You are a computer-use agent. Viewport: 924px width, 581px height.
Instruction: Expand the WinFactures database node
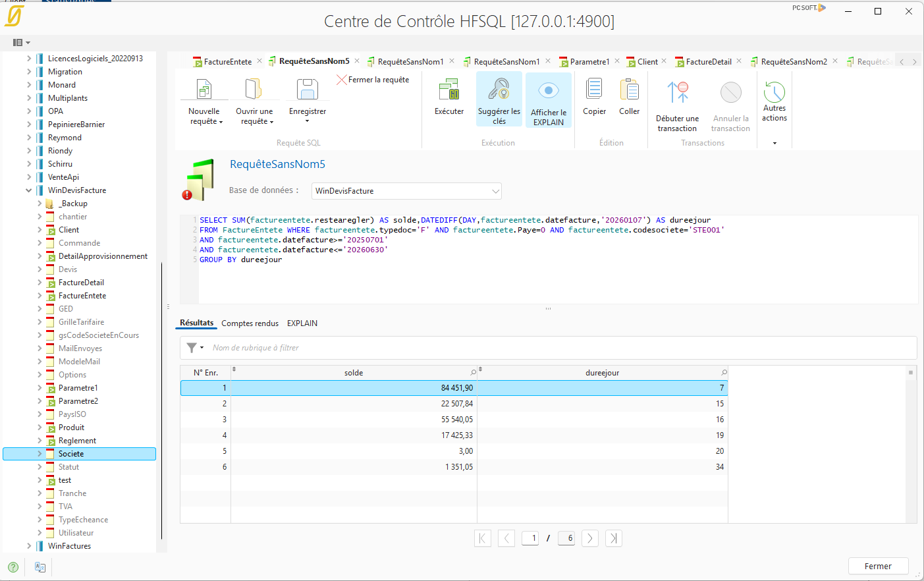[29, 546]
